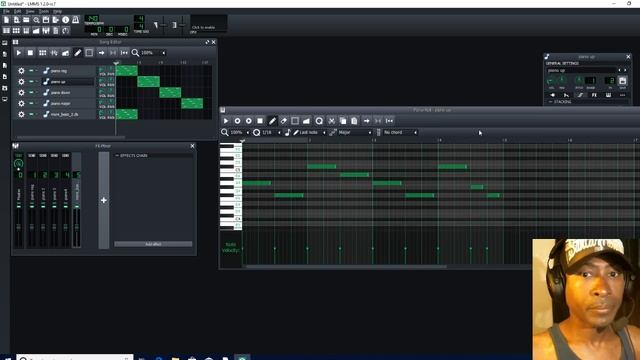Create a new project from the main toolbar

tap(7, 20)
